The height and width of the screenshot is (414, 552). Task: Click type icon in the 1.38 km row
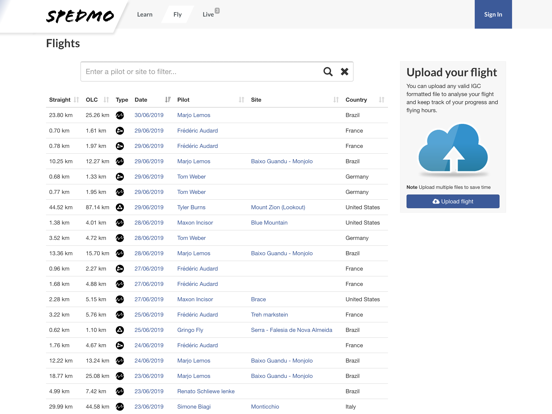[x=120, y=222]
